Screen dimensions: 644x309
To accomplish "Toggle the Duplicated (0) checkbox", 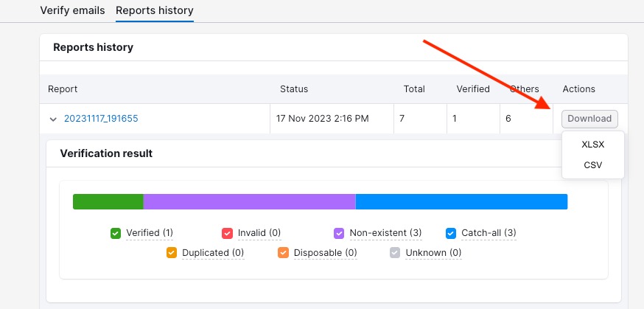I will click(172, 253).
